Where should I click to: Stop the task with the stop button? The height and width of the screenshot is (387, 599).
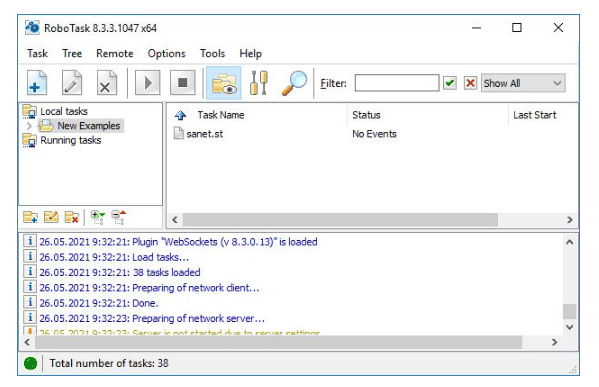(182, 83)
